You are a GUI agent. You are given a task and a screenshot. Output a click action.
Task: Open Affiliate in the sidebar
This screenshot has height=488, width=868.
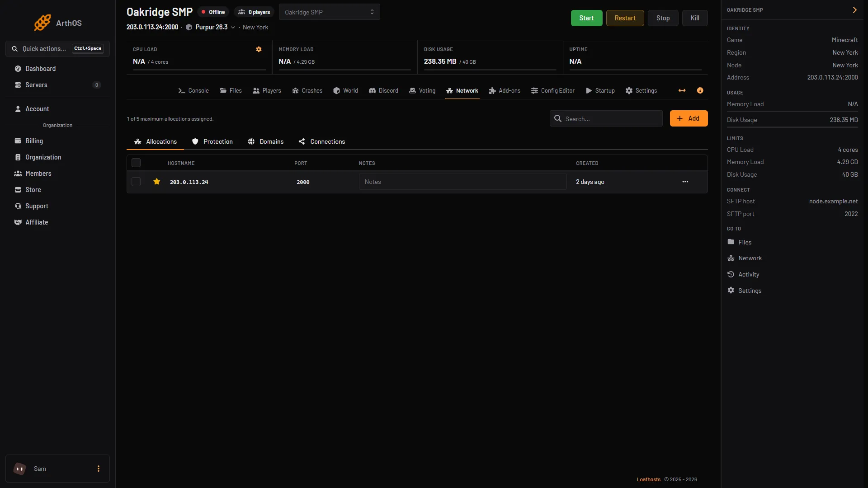[57, 222]
